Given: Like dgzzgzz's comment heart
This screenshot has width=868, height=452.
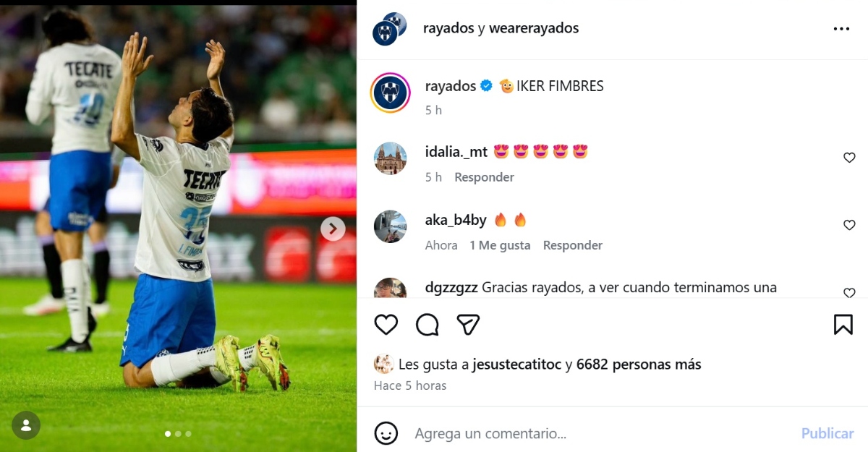Looking at the screenshot, I should [849, 293].
